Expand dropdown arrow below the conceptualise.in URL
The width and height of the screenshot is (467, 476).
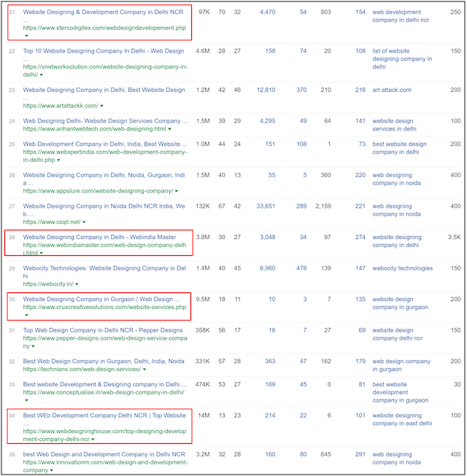click(x=27, y=400)
